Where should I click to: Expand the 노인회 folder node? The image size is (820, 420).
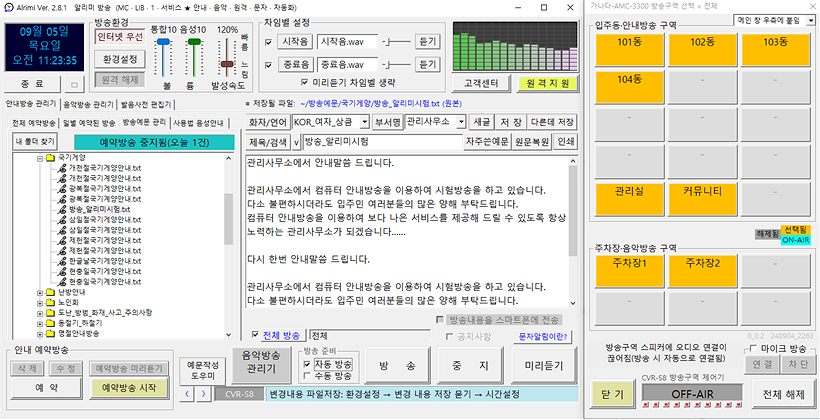[x=40, y=302]
